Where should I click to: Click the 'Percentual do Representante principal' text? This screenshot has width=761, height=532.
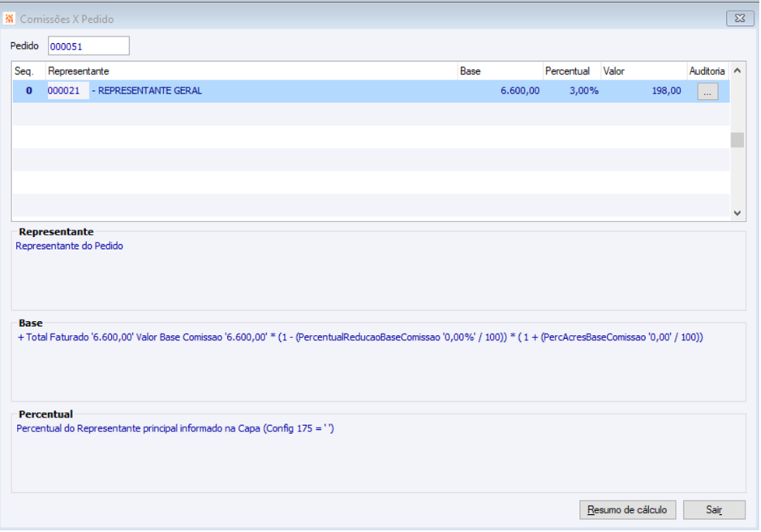pos(175,428)
